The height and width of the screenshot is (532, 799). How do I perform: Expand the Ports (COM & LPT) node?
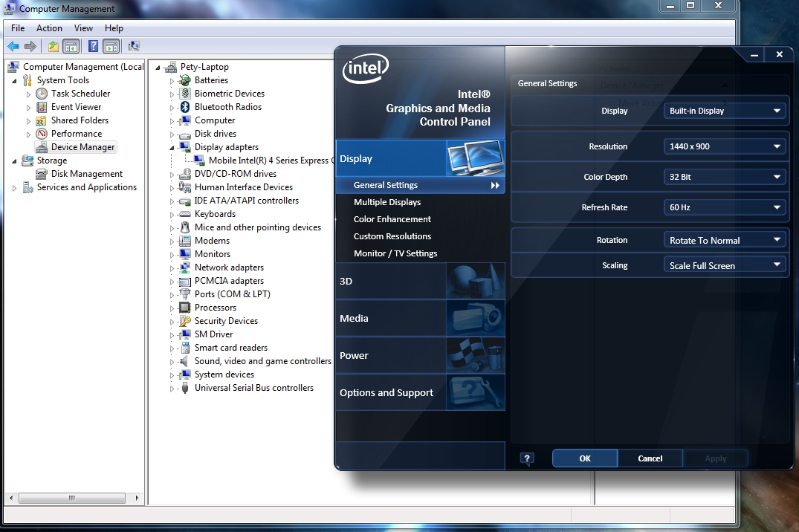[x=172, y=294]
